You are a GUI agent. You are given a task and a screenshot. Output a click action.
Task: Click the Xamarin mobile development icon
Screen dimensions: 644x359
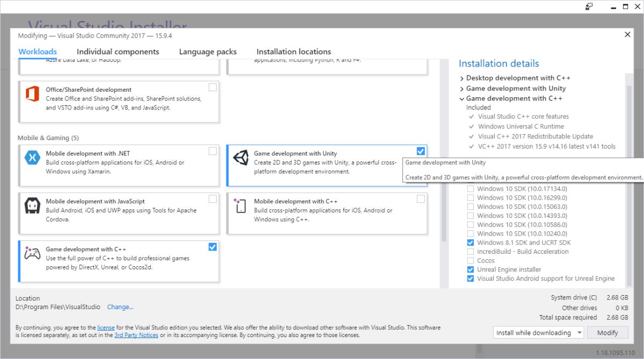click(32, 158)
